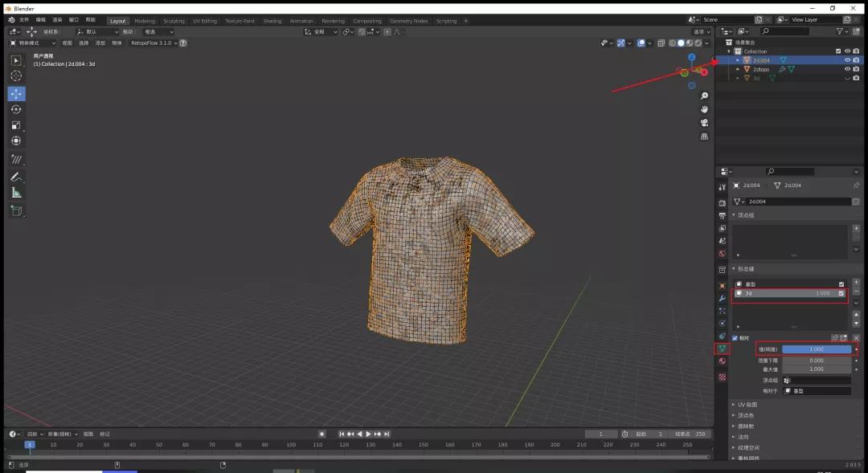Open the RetopoFlow 3.1.0 dropdown
The width and height of the screenshot is (868, 473).
point(155,42)
